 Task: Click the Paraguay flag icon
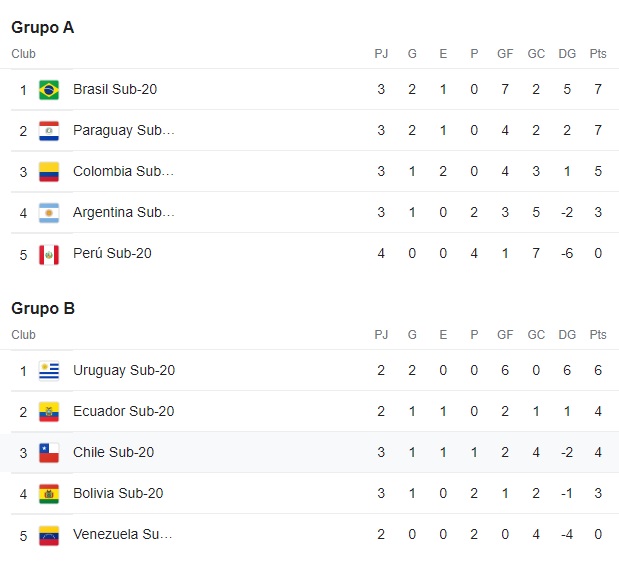[x=49, y=131]
